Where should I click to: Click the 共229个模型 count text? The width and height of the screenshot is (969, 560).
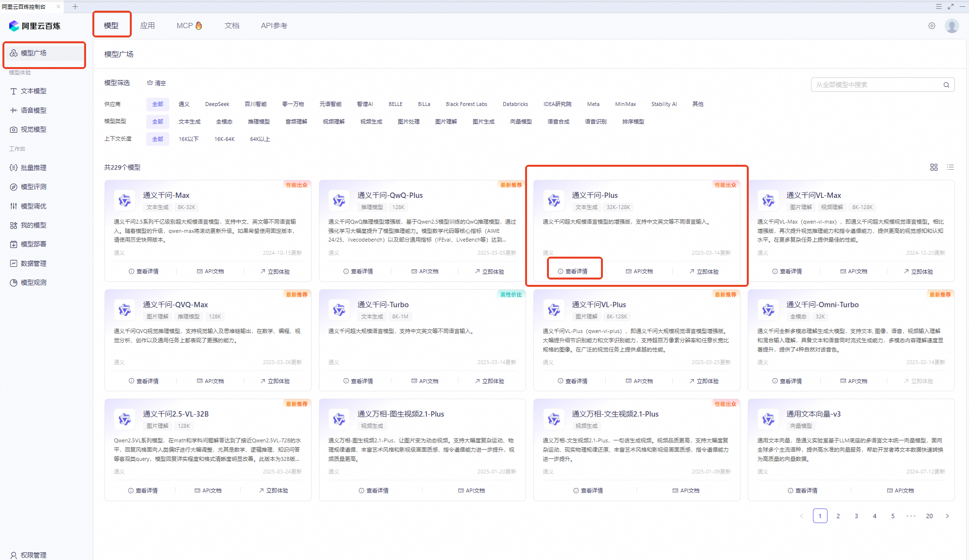[123, 167]
